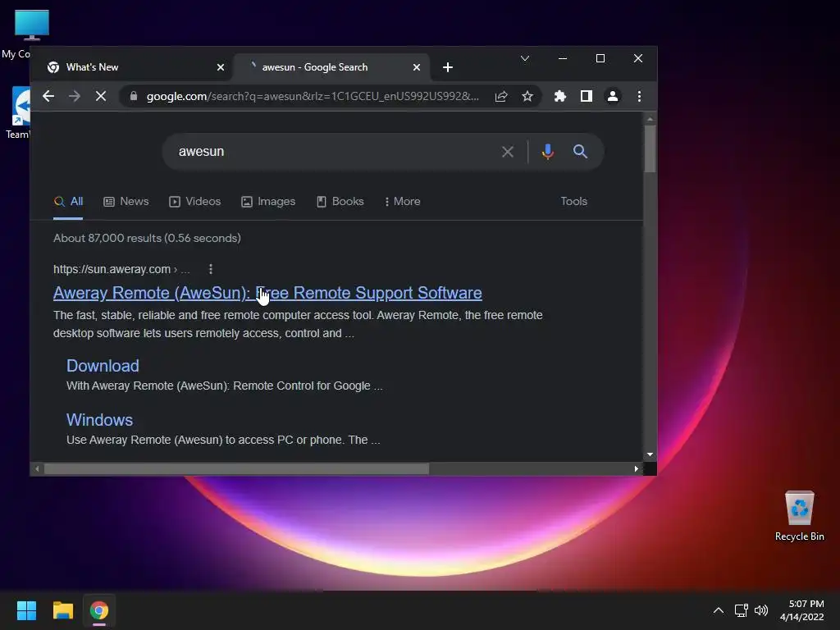
Task: Switch to Videos results
Action: click(194, 202)
